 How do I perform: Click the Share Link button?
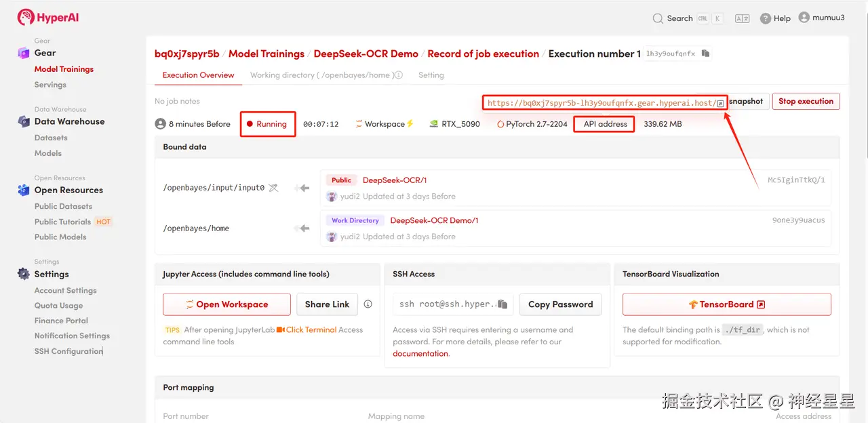[327, 304]
